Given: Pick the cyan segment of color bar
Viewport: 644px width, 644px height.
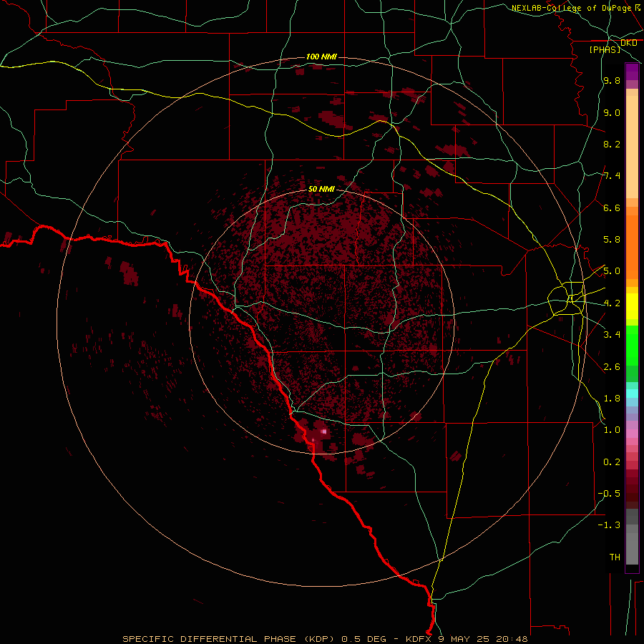Looking at the screenshot, I should click(x=632, y=393).
